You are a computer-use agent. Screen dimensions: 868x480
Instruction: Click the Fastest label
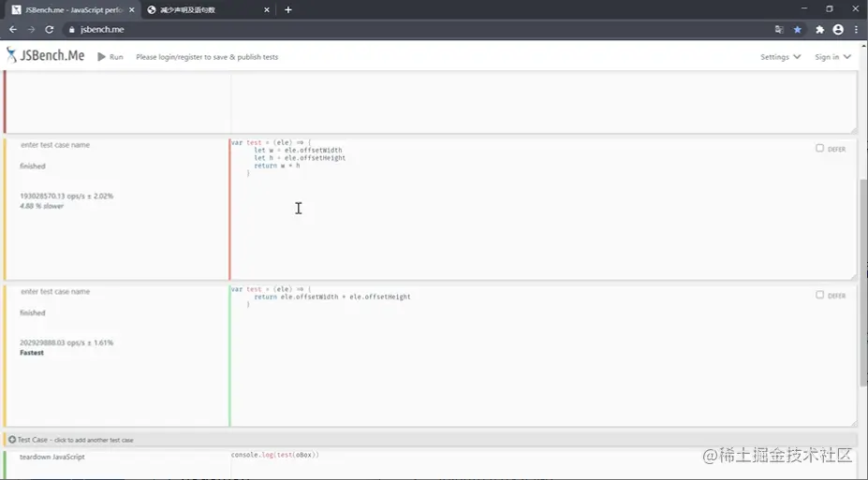tap(32, 353)
